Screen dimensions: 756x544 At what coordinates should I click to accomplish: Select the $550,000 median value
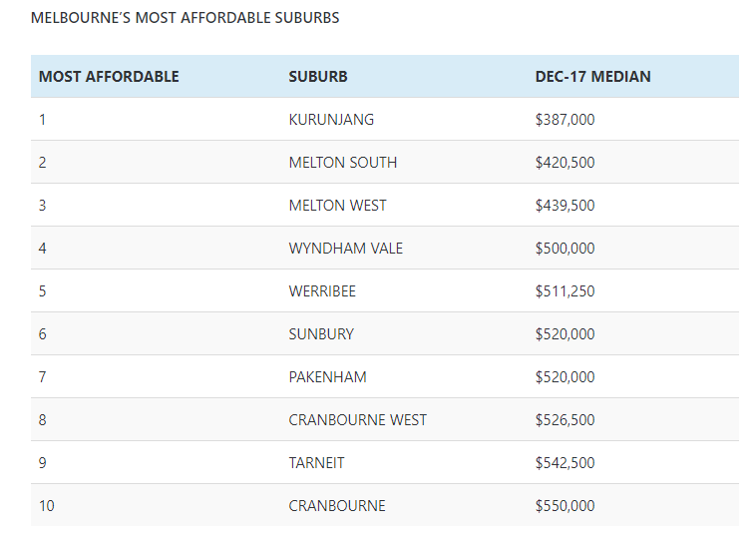pyautogui.click(x=565, y=506)
